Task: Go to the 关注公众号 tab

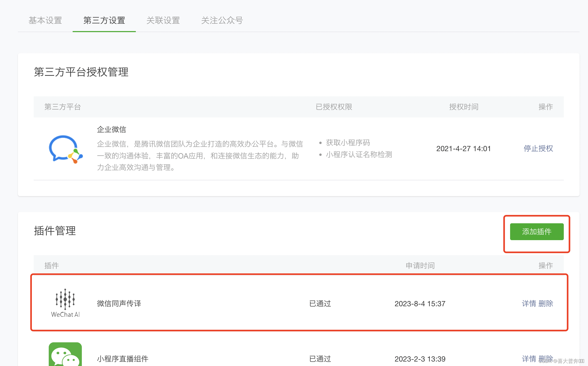Action: (x=222, y=20)
